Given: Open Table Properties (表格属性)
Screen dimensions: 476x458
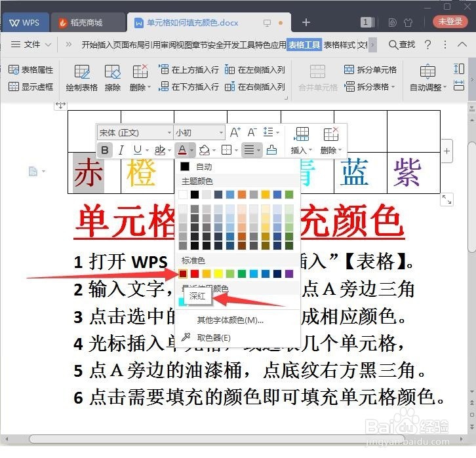Looking at the screenshot, I should (x=30, y=69).
